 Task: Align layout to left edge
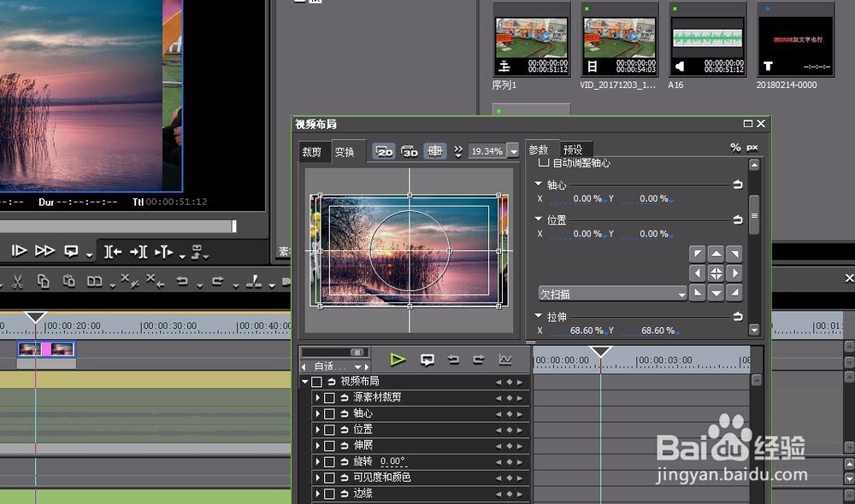[x=698, y=273]
